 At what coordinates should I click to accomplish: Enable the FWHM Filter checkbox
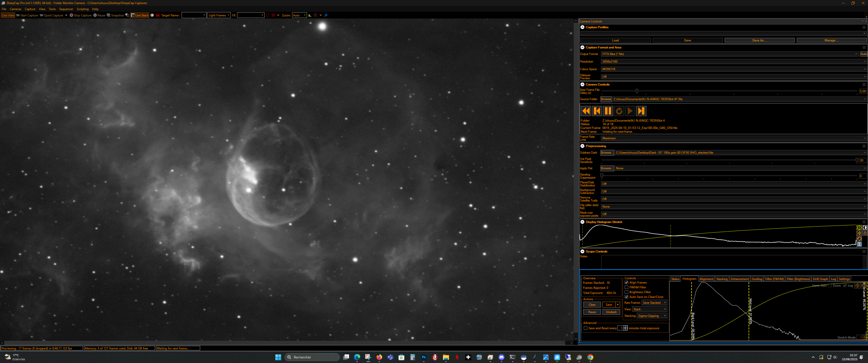click(626, 287)
